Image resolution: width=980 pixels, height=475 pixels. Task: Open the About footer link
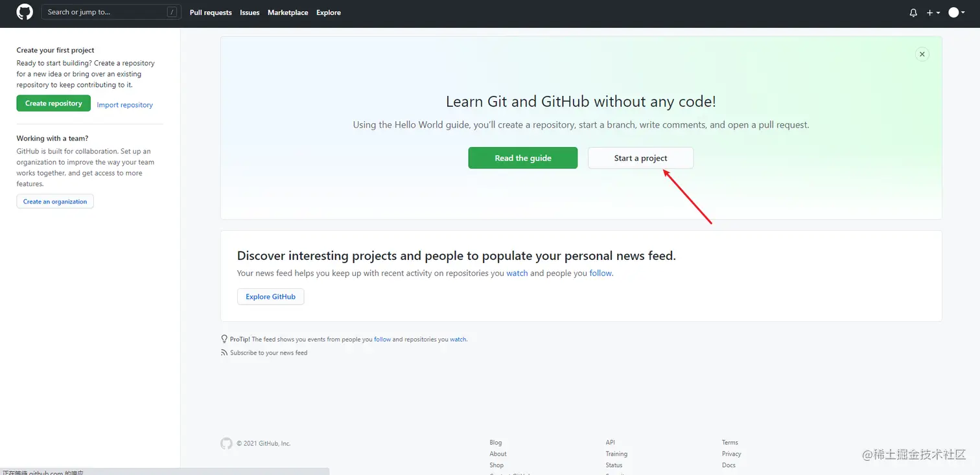pos(498,454)
